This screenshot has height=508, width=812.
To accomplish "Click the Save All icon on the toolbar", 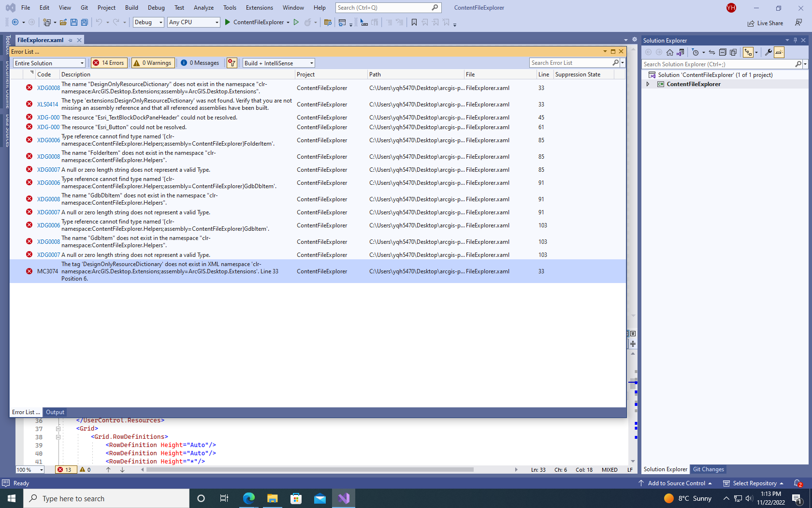I will pyautogui.click(x=85, y=22).
